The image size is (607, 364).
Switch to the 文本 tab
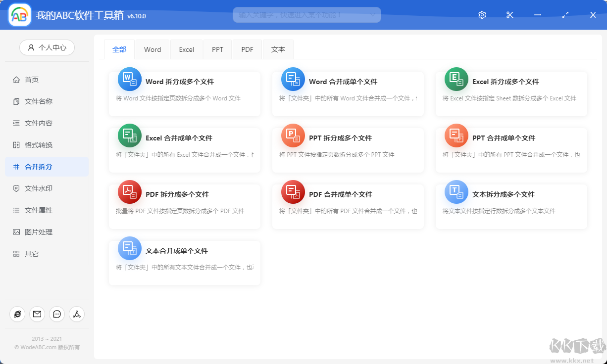[x=278, y=49]
